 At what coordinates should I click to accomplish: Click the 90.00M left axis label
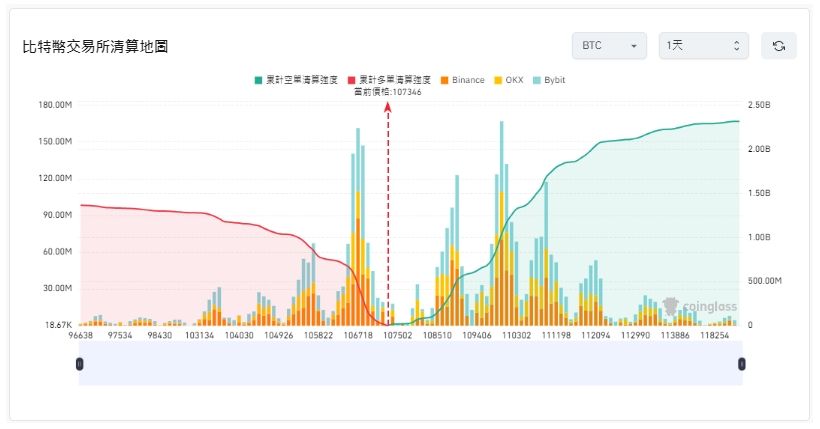58,215
